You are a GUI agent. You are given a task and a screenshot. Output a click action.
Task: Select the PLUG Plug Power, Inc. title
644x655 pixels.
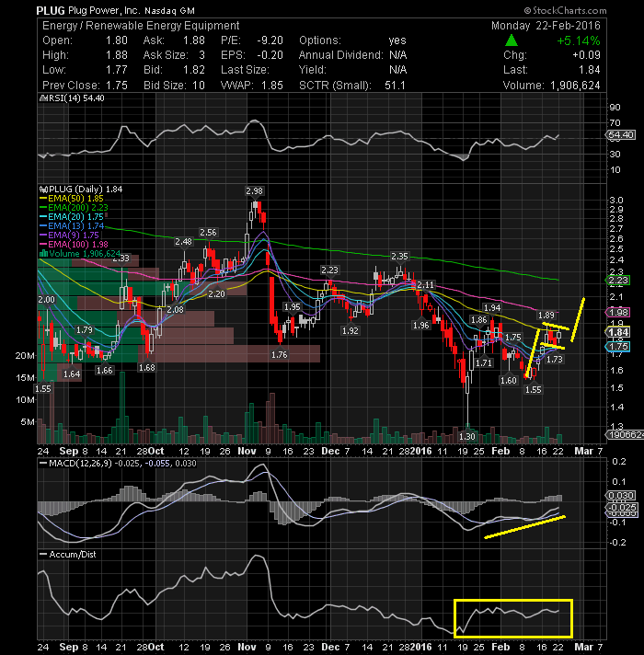tap(90, 10)
